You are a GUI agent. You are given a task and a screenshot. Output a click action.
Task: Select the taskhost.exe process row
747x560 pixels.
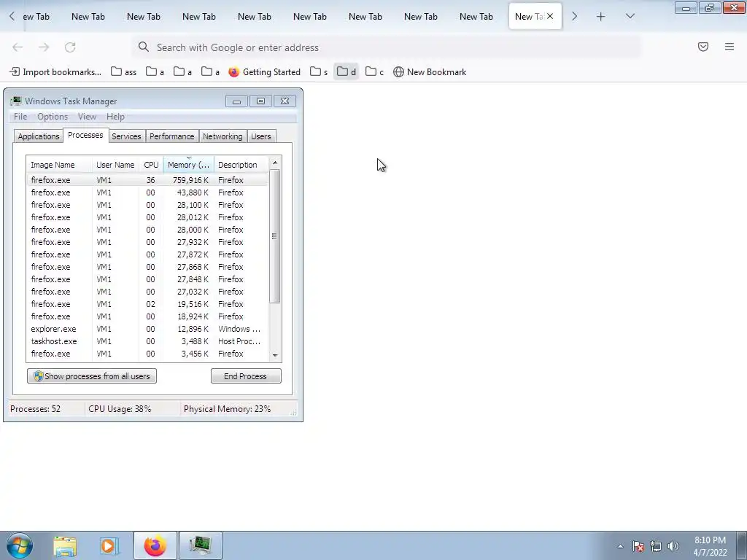click(x=147, y=341)
